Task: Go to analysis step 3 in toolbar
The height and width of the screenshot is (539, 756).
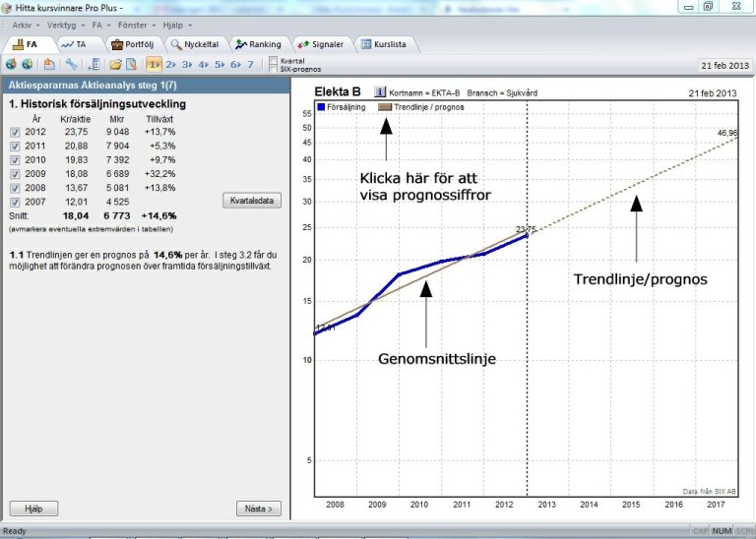Action: pyautogui.click(x=187, y=65)
